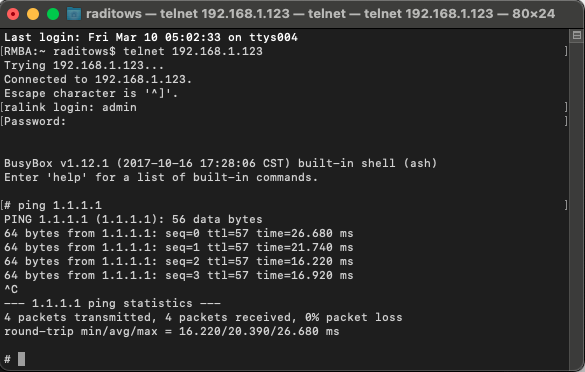
Task: Click the 'Enter help for a list' line
Action: pyautogui.click(x=161, y=177)
